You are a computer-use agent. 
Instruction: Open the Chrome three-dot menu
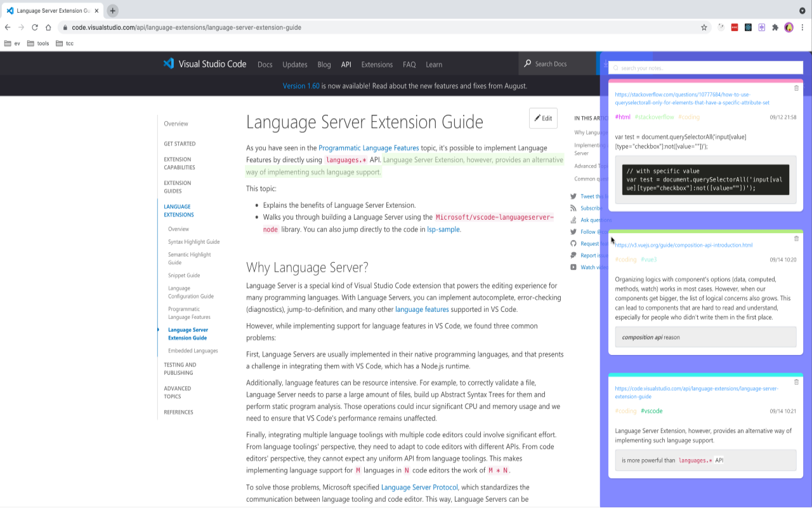[x=803, y=27]
